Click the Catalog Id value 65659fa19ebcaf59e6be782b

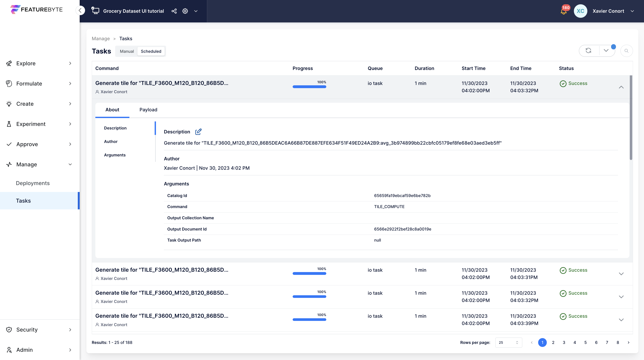[402, 196]
